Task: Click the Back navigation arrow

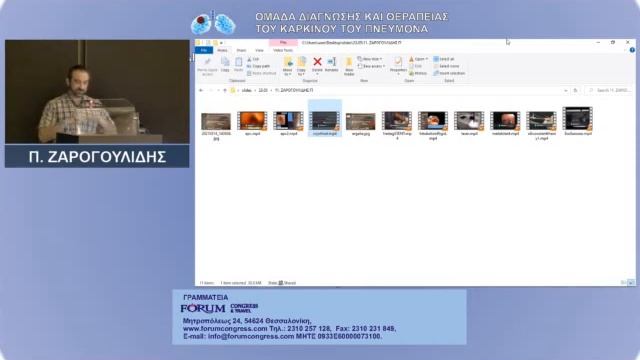Action: click(201, 90)
